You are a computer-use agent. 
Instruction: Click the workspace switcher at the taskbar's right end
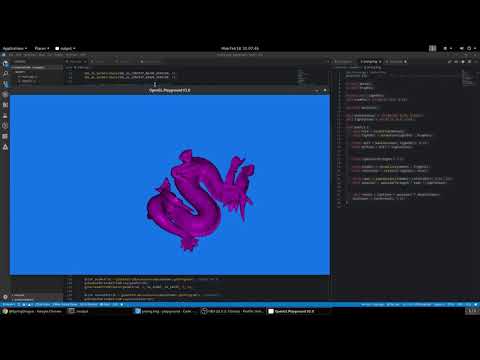472,311
